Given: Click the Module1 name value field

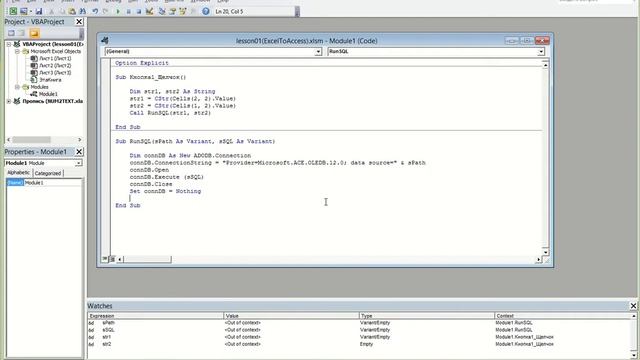Looking at the screenshot, I should click(x=53, y=183).
